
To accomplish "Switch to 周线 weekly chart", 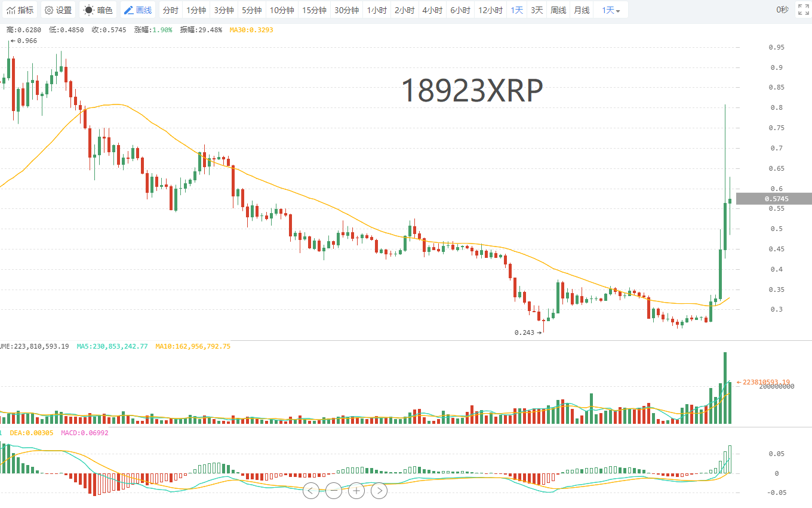I will click(x=558, y=10).
